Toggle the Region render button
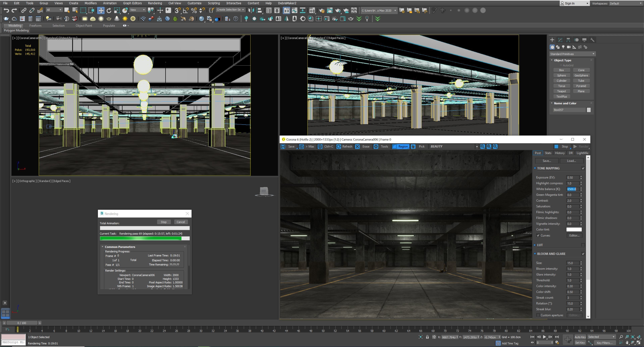The image size is (644, 347). pyautogui.click(x=400, y=147)
